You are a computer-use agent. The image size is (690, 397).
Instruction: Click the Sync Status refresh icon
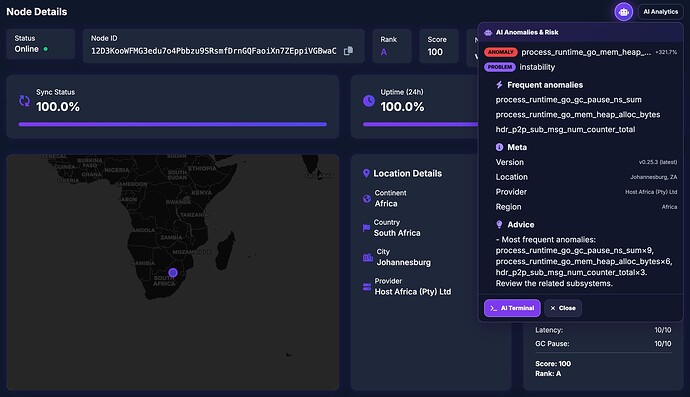25,101
